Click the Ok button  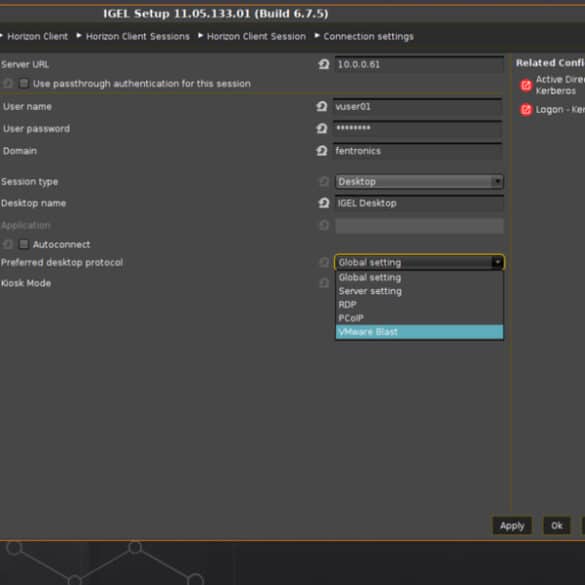[x=557, y=526]
